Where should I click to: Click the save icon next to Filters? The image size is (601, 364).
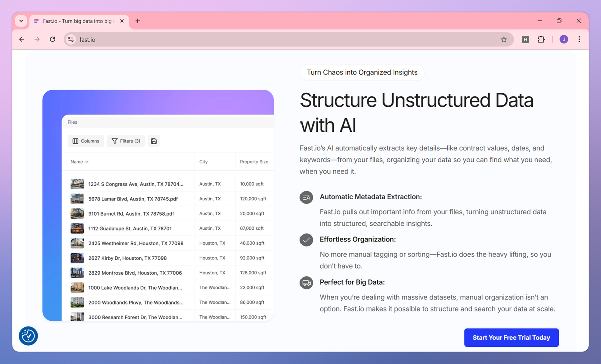pyautogui.click(x=154, y=141)
